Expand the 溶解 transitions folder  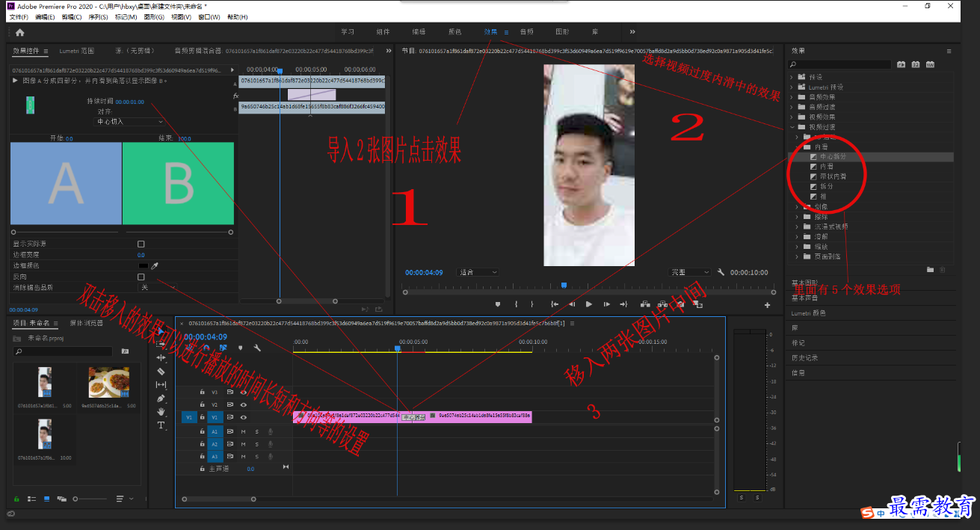[x=798, y=236]
